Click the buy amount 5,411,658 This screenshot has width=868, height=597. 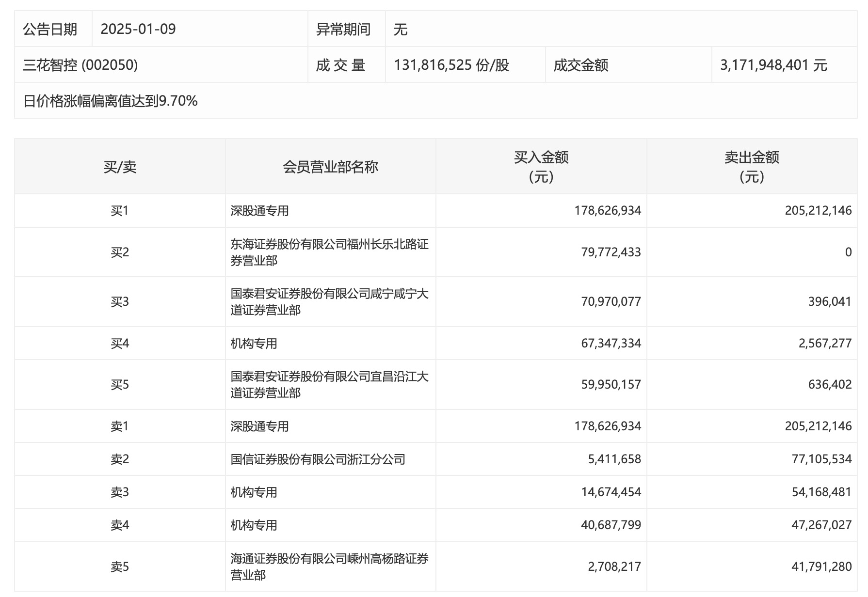point(614,459)
